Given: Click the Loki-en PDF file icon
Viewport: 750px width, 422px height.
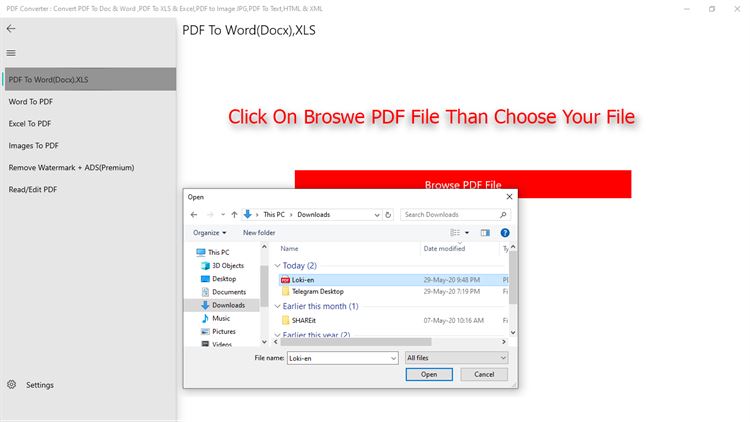Looking at the screenshot, I should click(x=286, y=279).
